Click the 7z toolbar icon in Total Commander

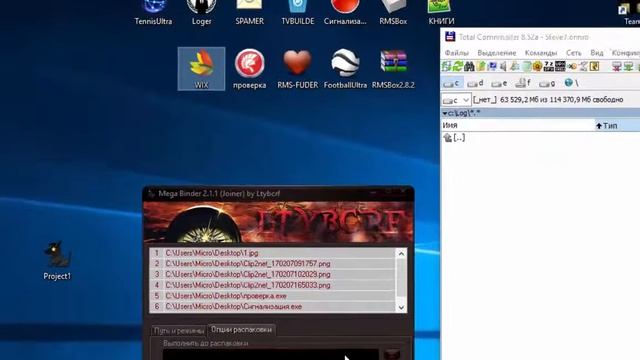pyautogui.click(x=549, y=66)
